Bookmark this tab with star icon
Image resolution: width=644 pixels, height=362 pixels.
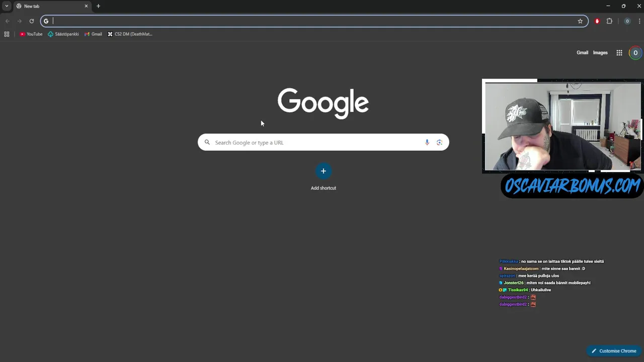(x=580, y=21)
